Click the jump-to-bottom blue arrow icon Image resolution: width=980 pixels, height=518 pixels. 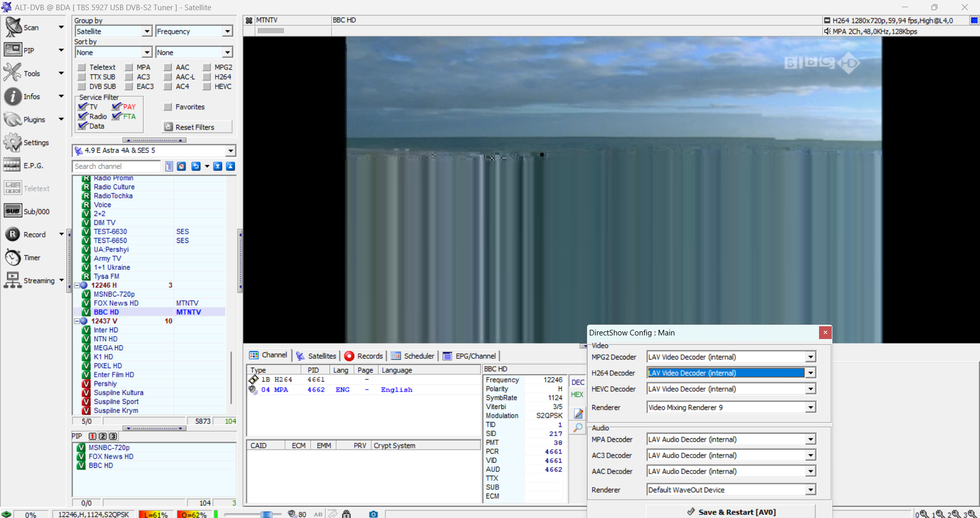[218, 166]
